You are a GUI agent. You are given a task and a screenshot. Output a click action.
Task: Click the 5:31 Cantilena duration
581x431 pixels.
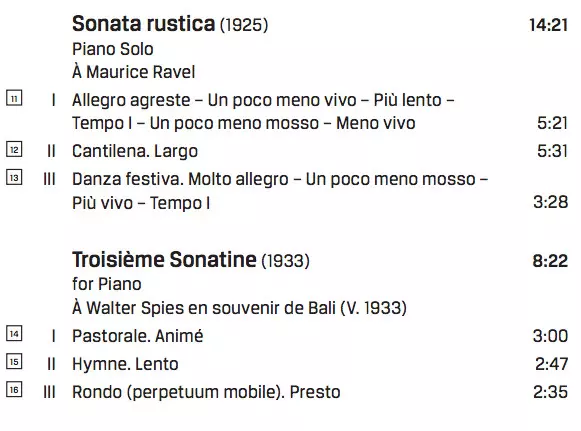click(552, 151)
